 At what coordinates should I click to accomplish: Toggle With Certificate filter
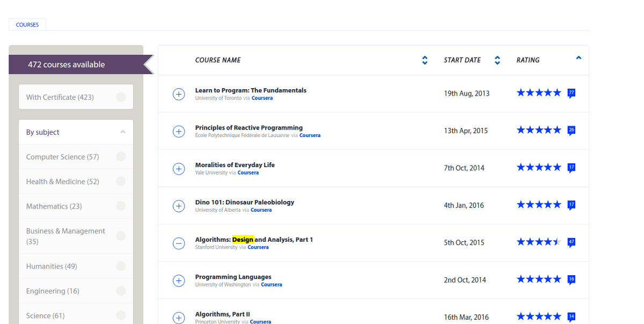coord(121,97)
